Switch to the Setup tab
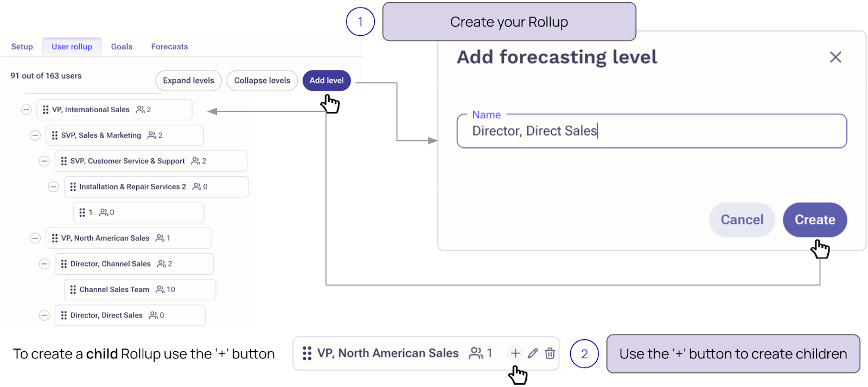 point(22,47)
